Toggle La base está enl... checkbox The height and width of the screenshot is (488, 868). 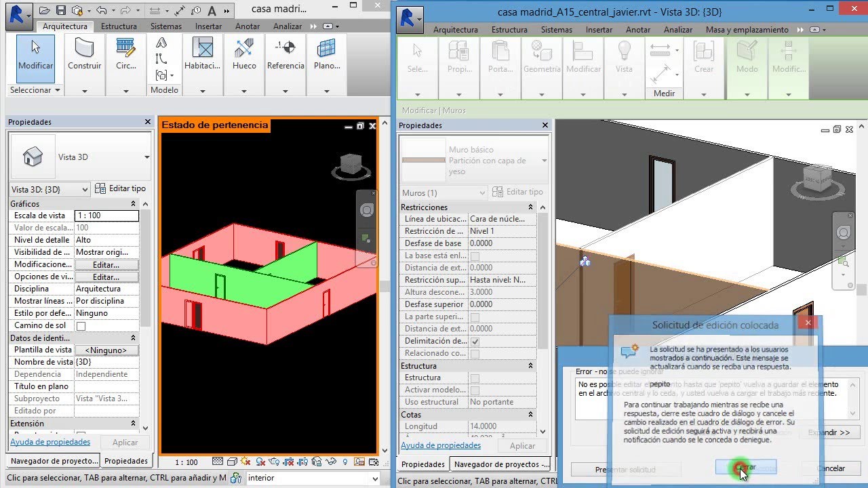point(475,256)
